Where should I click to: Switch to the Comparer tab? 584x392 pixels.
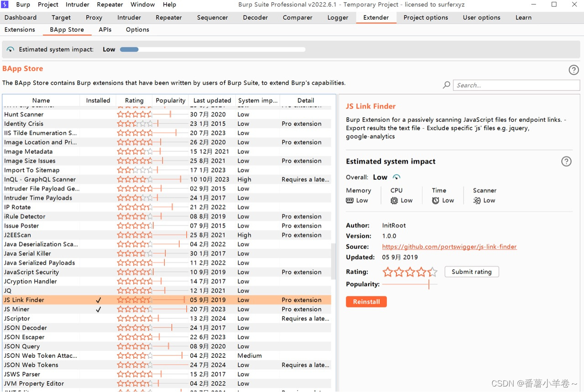(x=297, y=17)
